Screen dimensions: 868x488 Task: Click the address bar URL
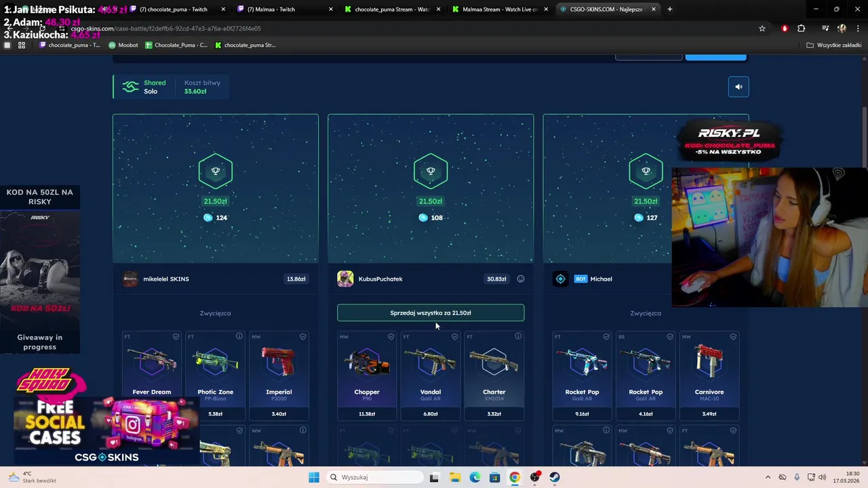click(x=166, y=28)
